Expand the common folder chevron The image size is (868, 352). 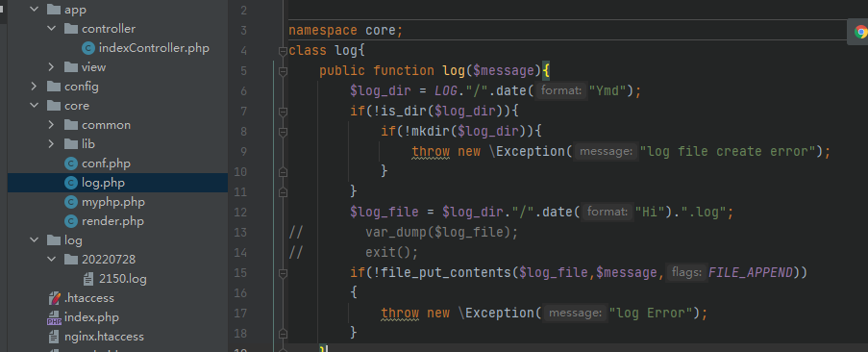click(x=52, y=125)
